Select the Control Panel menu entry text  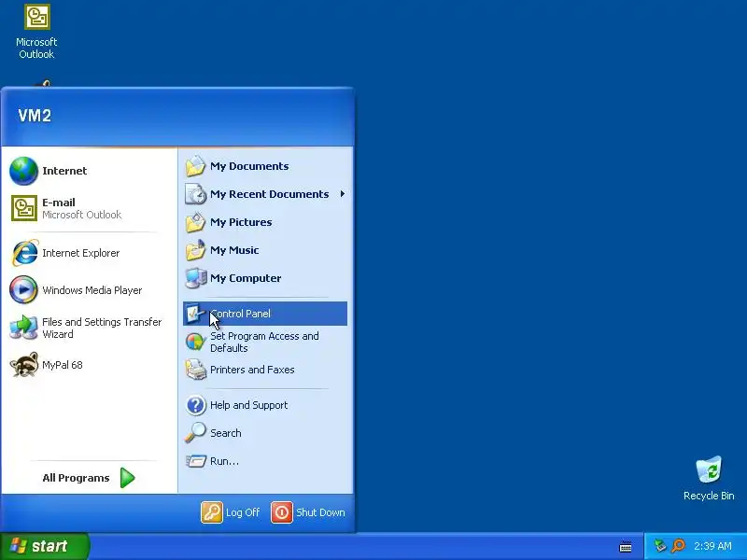point(241,314)
